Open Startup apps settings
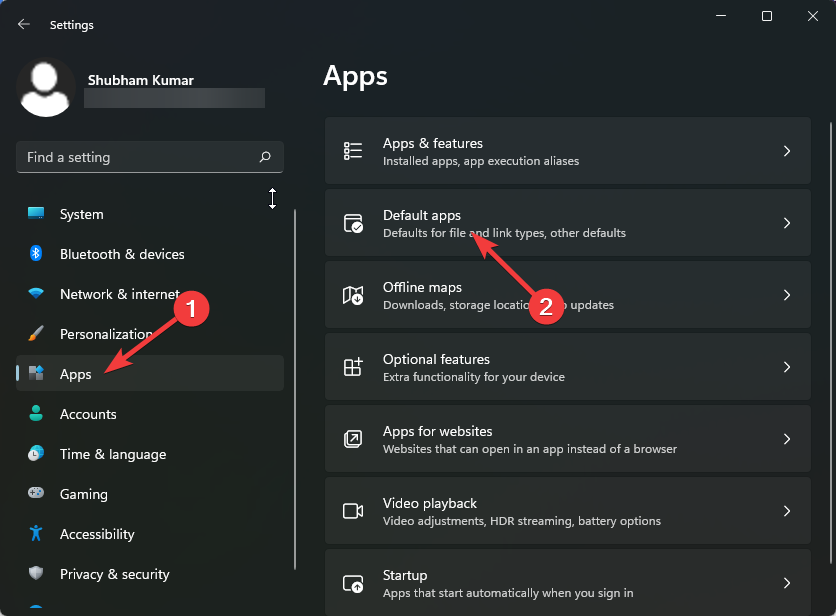 (x=567, y=583)
